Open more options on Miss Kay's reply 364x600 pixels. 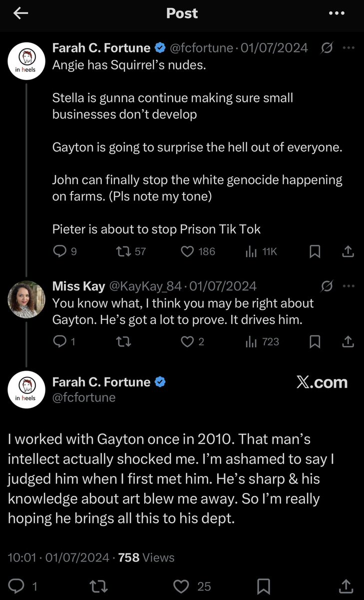click(349, 286)
